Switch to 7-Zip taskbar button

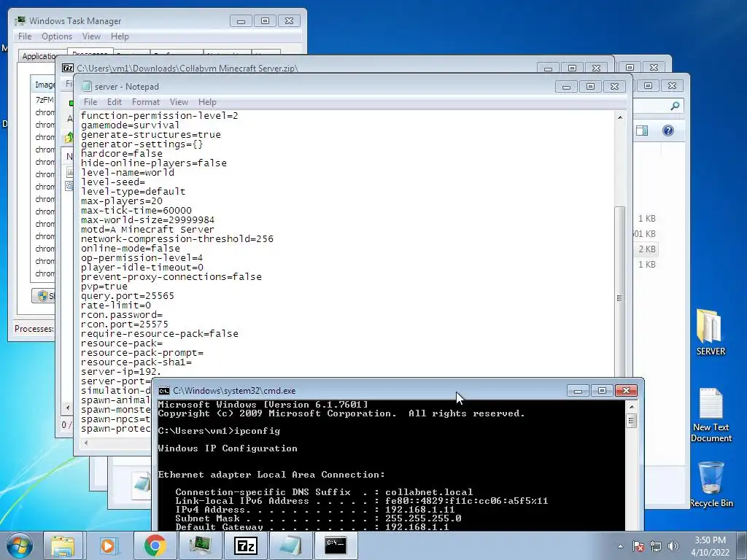pyautogui.click(x=245, y=545)
